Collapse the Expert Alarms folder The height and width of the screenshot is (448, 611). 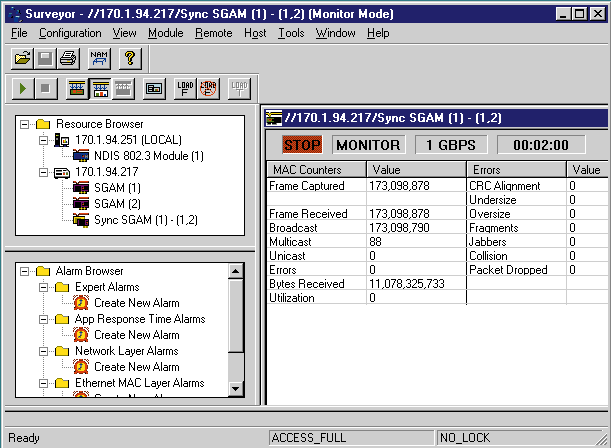[44, 287]
